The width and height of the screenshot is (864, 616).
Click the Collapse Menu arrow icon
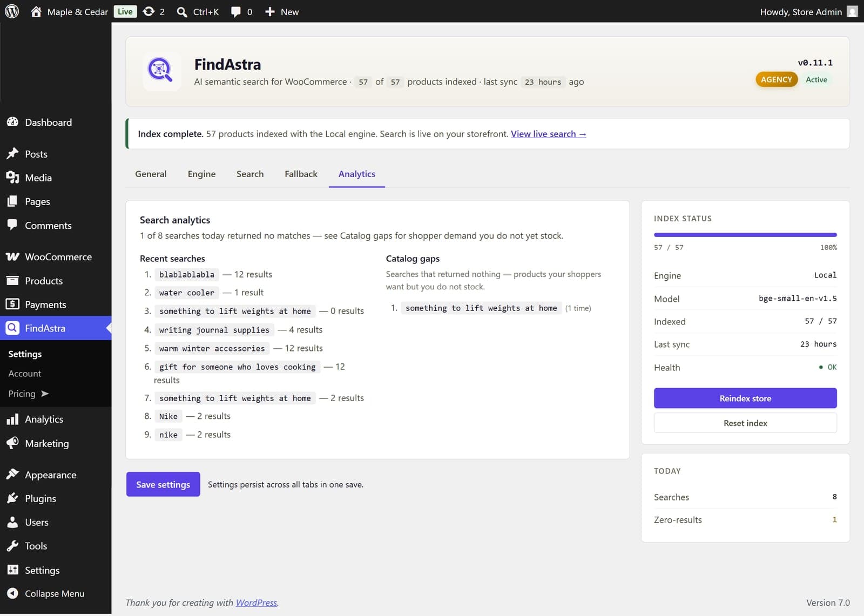[x=12, y=593]
